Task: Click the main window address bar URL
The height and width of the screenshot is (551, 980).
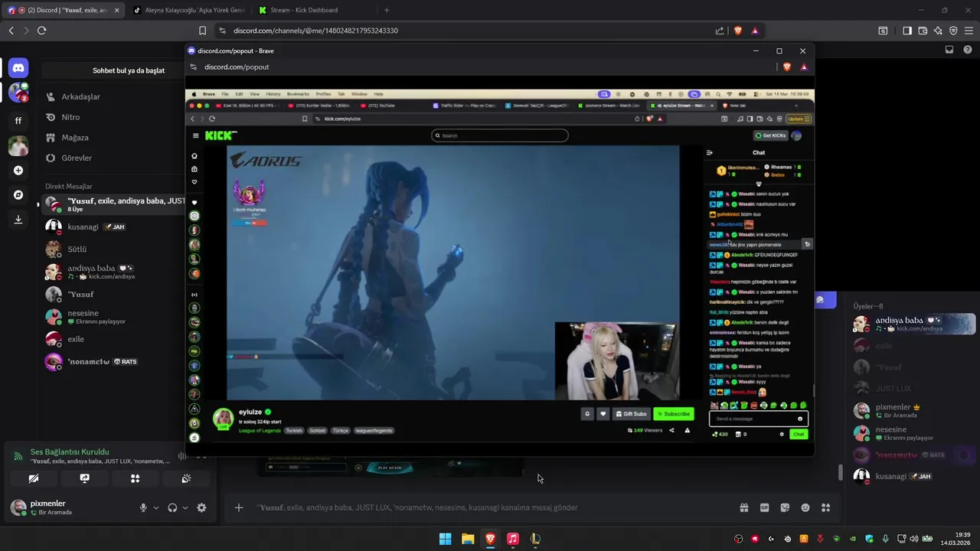Action: tap(315, 31)
